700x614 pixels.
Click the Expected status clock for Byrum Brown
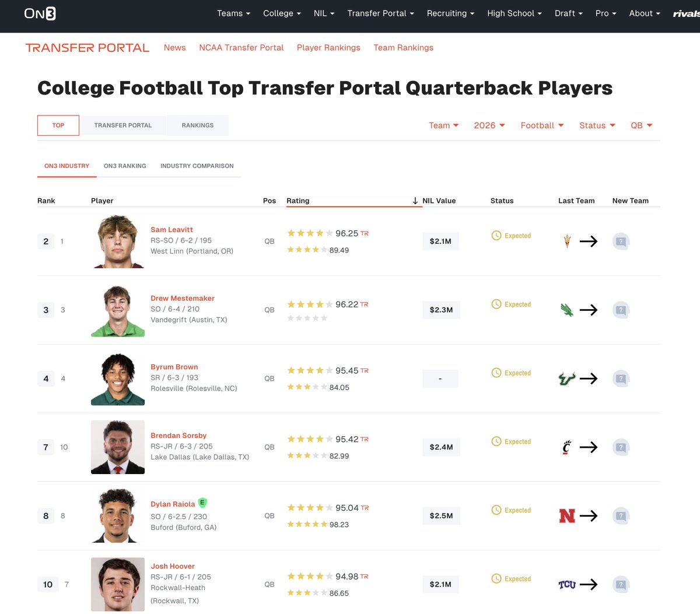pos(496,373)
